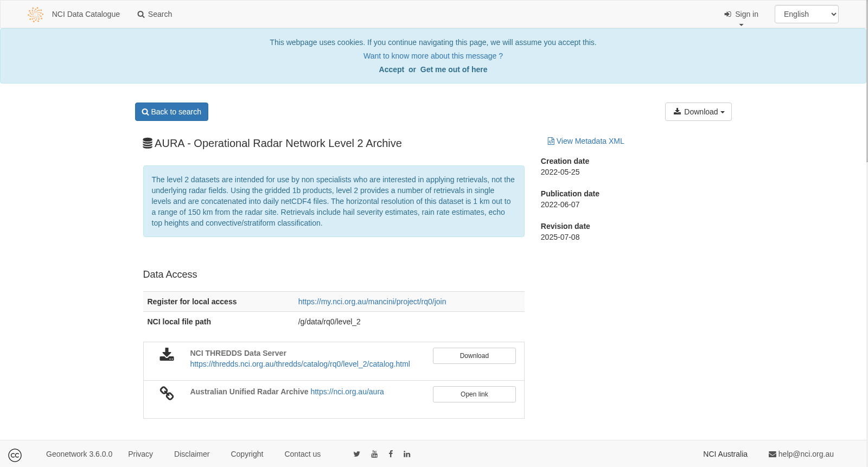Open the THREDDS level_2 catalog.html link
This screenshot has height=467, width=868.
(x=300, y=364)
